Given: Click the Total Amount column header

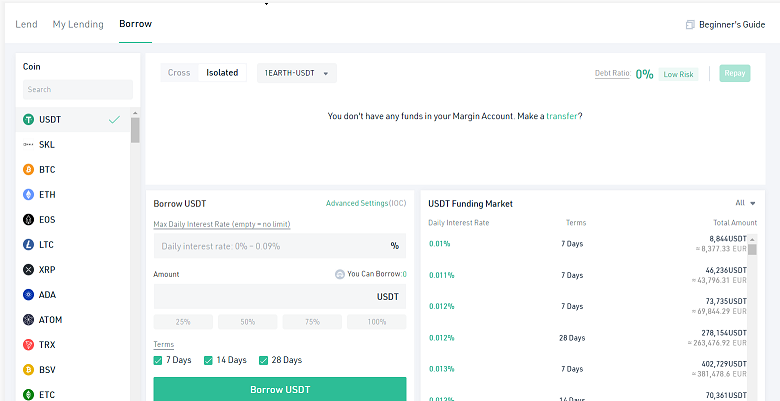Looking at the screenshot, I should click(735, 223).
